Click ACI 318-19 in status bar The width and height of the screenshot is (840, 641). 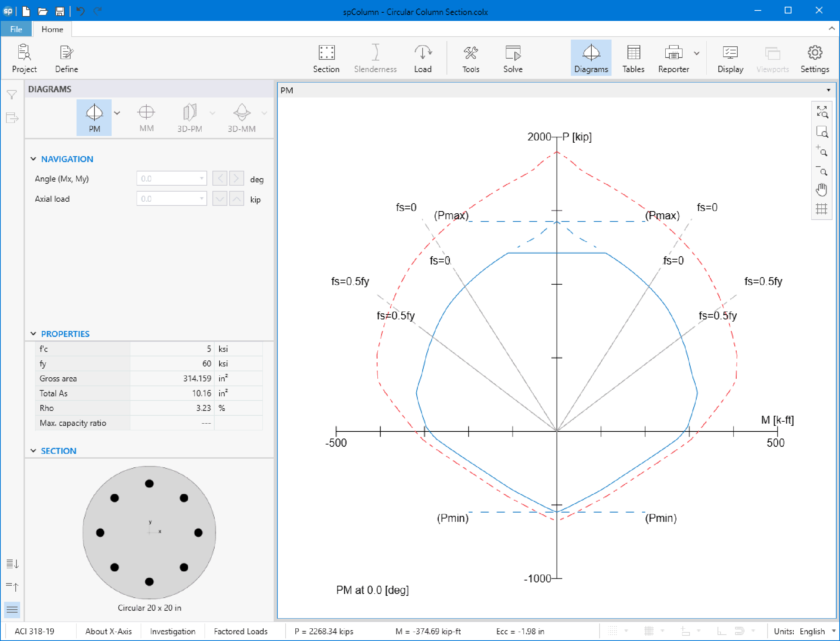click(x=34, y=631)
